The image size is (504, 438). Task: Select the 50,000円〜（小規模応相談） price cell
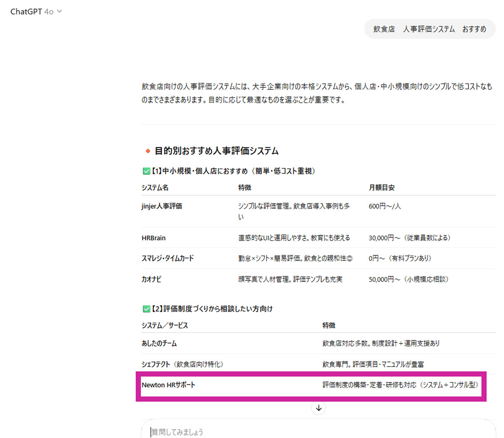tap(409, 279)
